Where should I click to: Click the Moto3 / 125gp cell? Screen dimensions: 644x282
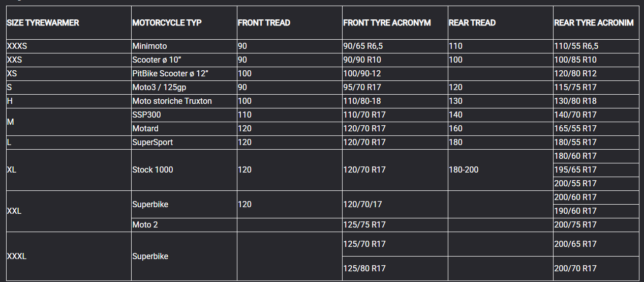click(x=159, y=88)
